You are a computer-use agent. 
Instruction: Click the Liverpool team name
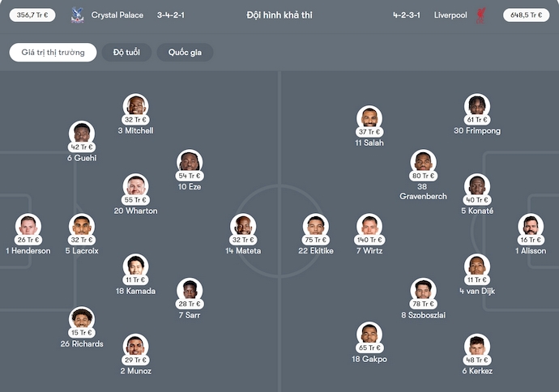point(450,15)
